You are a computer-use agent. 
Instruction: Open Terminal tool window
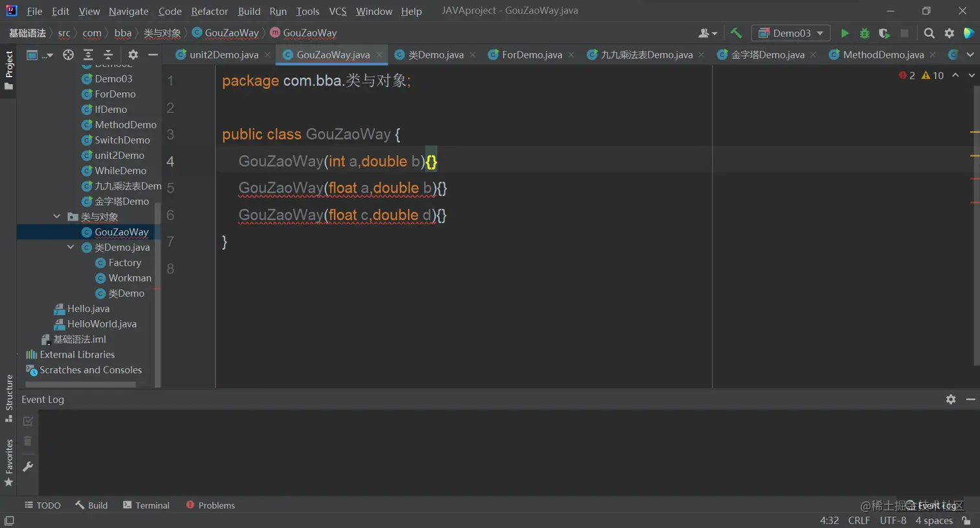pos(146,505)
